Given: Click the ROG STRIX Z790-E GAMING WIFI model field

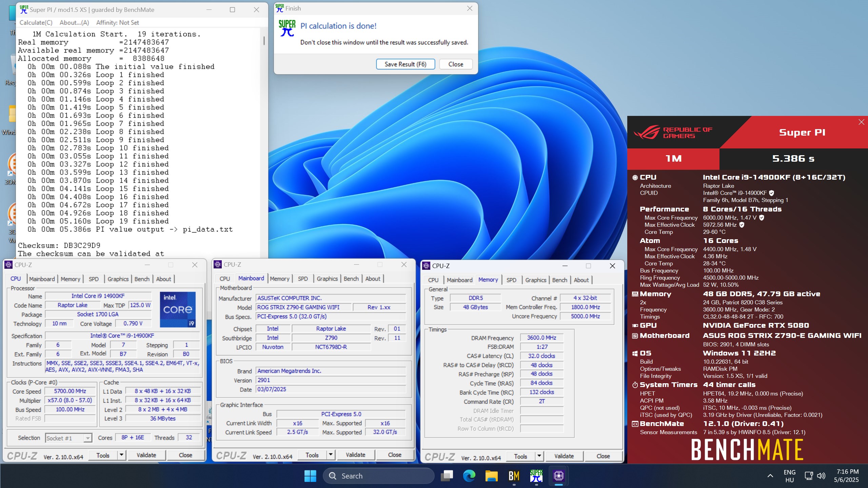Looking at the screenshot, I should pos(303,307).
